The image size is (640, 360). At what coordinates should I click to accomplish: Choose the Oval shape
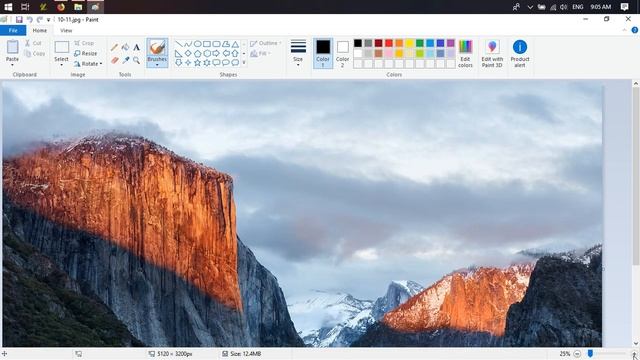198,44
